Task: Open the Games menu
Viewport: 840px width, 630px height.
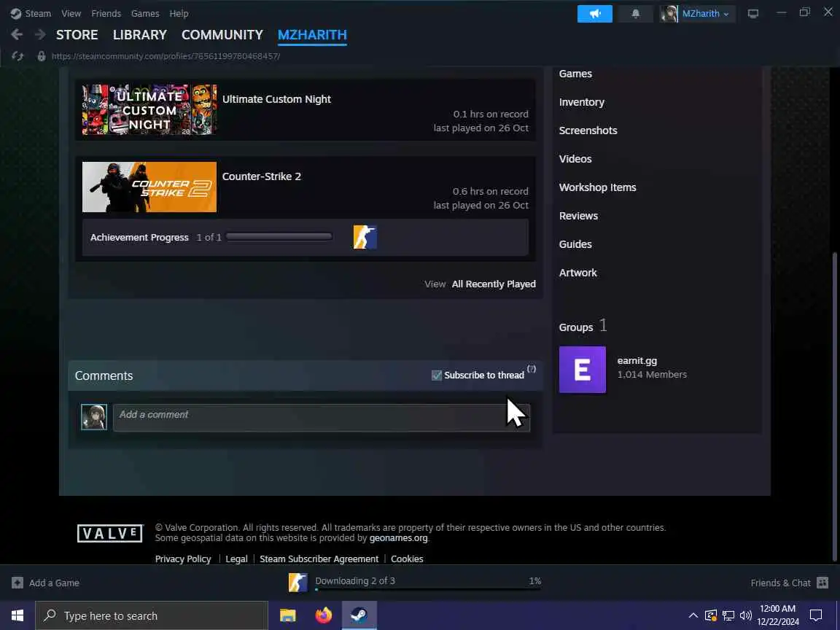Action: pos(145,13)
